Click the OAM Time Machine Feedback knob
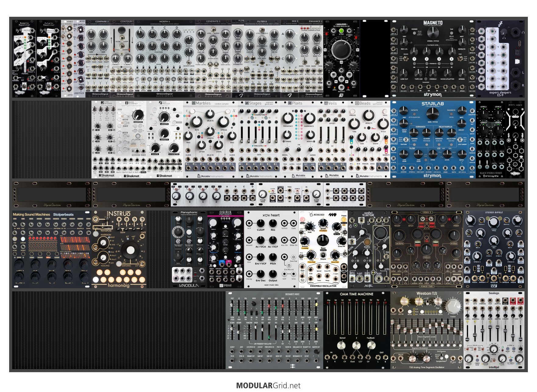Viewport: 537px width, 392px height. (371, 345)
